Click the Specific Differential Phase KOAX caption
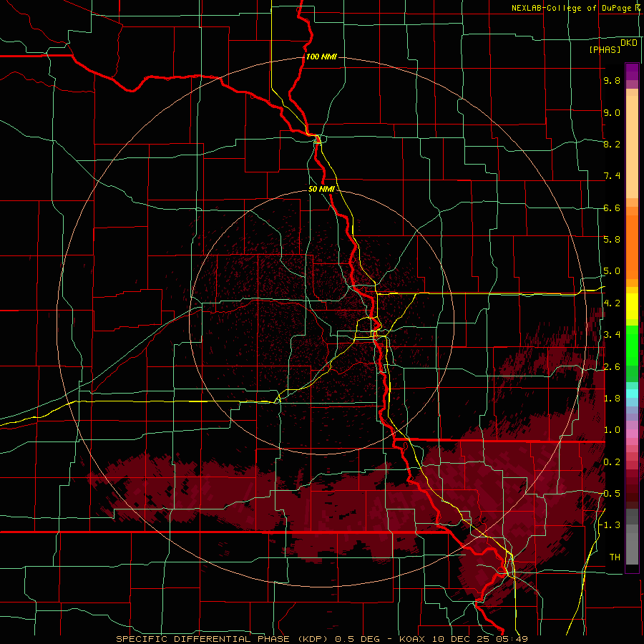 tap(322, 639)
